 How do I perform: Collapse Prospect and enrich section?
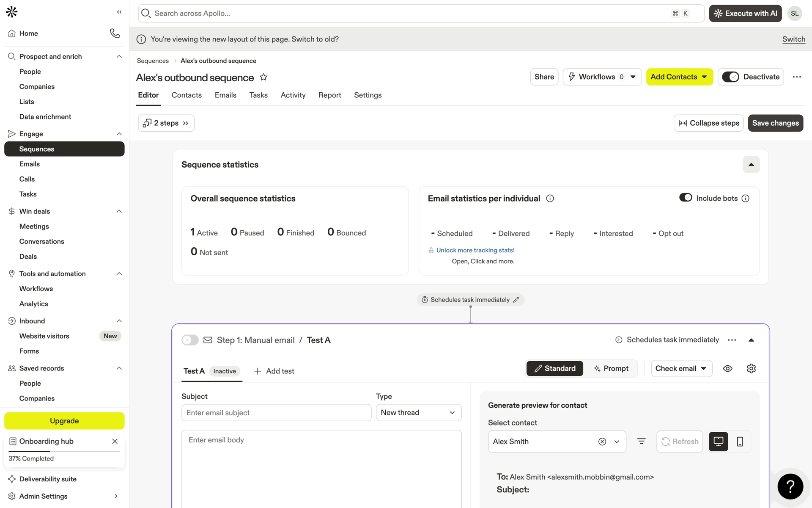(x=119, y=57)
